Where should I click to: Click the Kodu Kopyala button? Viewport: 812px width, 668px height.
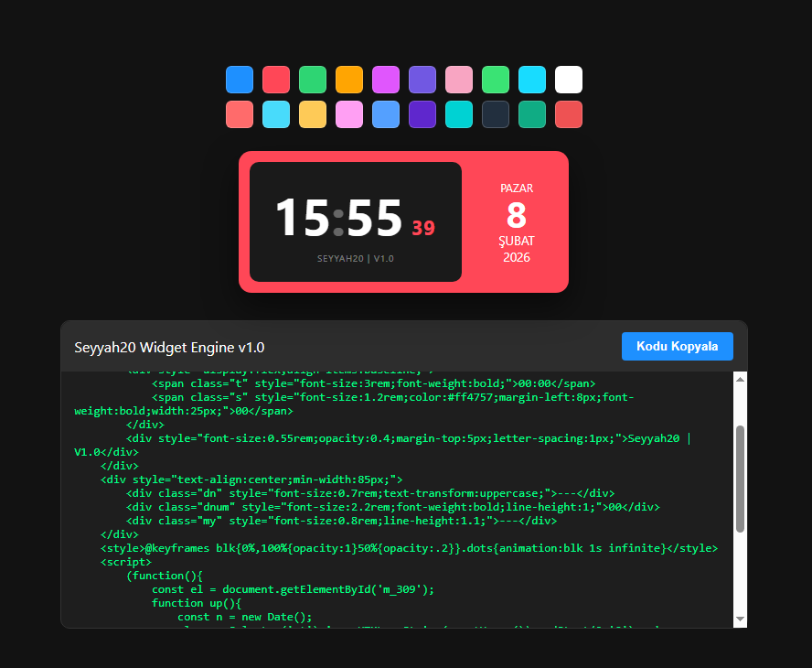(x=677, y=346)
